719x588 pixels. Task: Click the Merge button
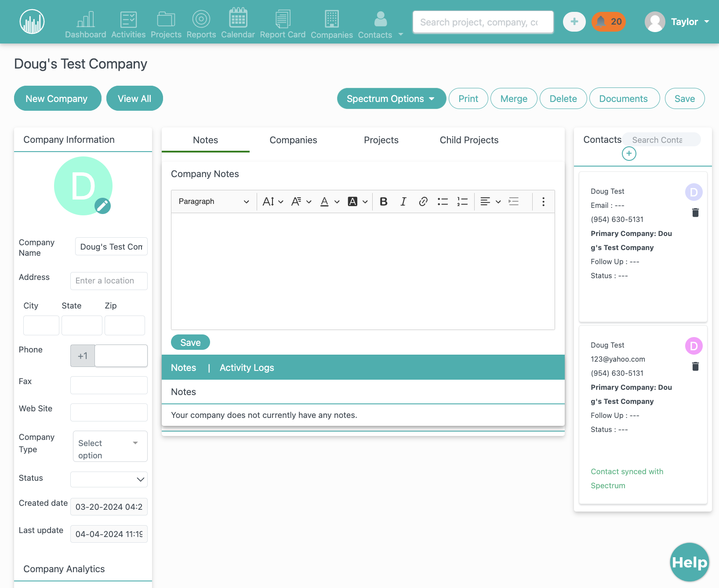[x=514, y=98]
